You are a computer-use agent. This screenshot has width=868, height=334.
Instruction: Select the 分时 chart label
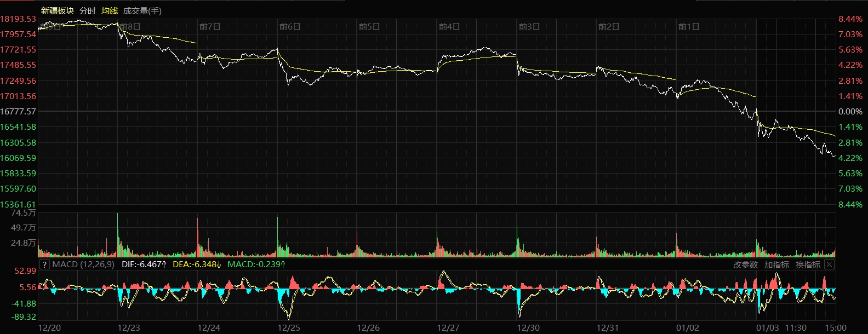(88, 11)
